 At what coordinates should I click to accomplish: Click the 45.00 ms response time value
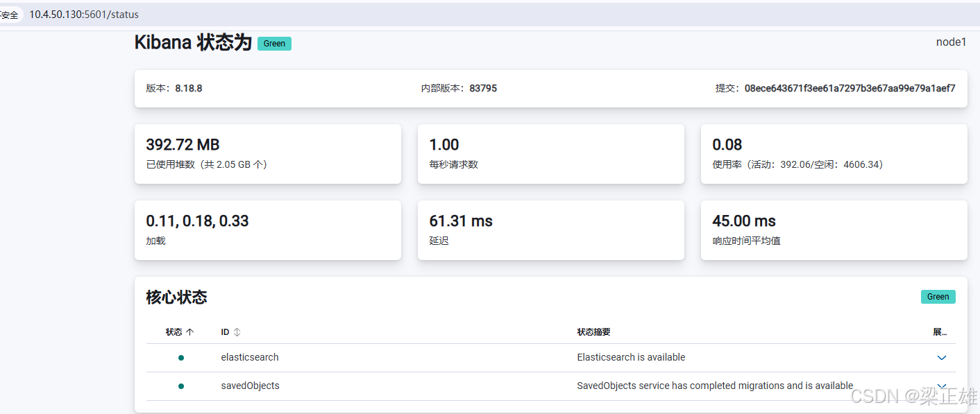744,221
